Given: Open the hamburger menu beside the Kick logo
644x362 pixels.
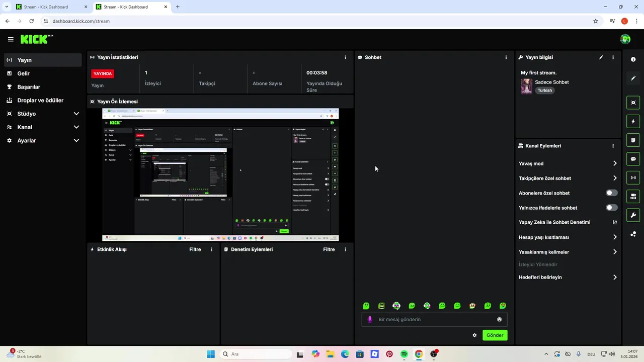Looking at the screenshot, I should 11,39.
